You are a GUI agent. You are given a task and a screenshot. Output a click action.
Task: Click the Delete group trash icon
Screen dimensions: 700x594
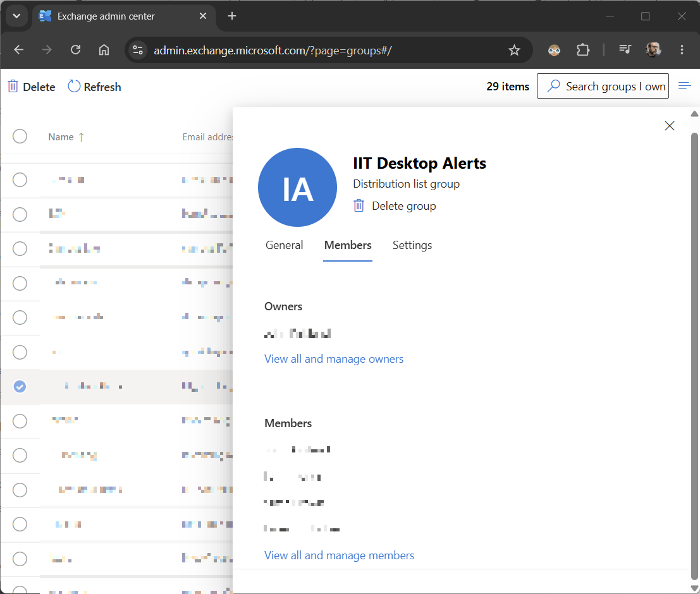coord(359,206)
